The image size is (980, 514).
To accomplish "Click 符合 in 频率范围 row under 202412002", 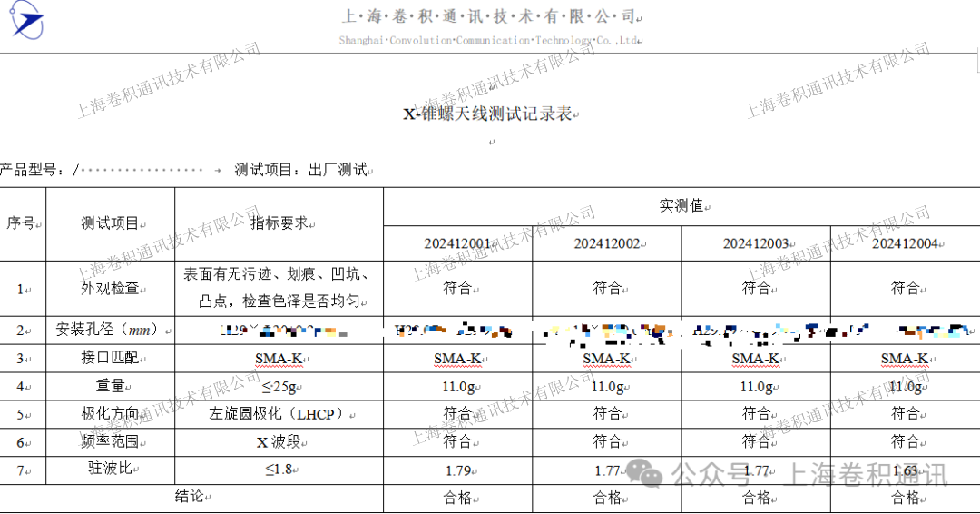I will [x=607, y=442].
